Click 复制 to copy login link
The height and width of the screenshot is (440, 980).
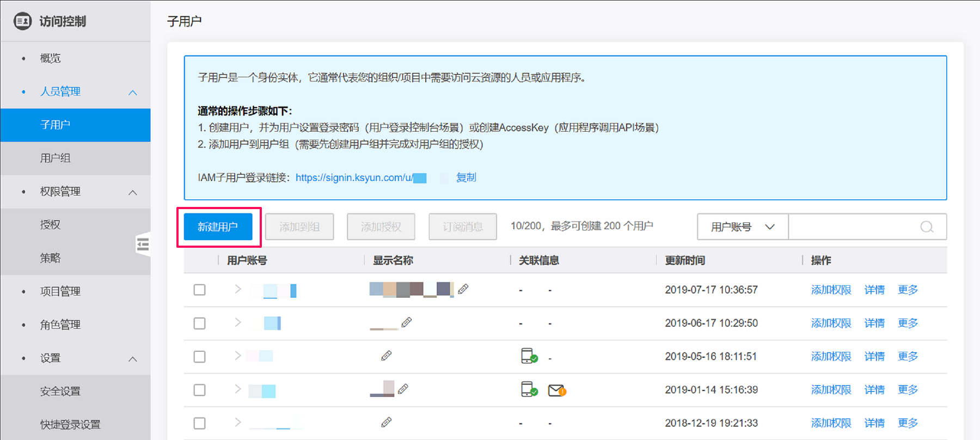click(466, 178)
